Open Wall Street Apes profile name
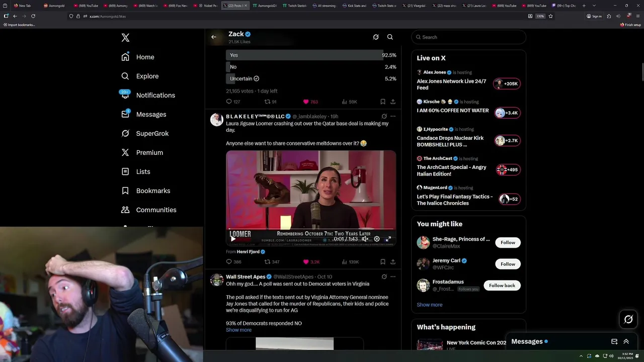The height and width of the screenshot is (362, 644). pos(246,277)
